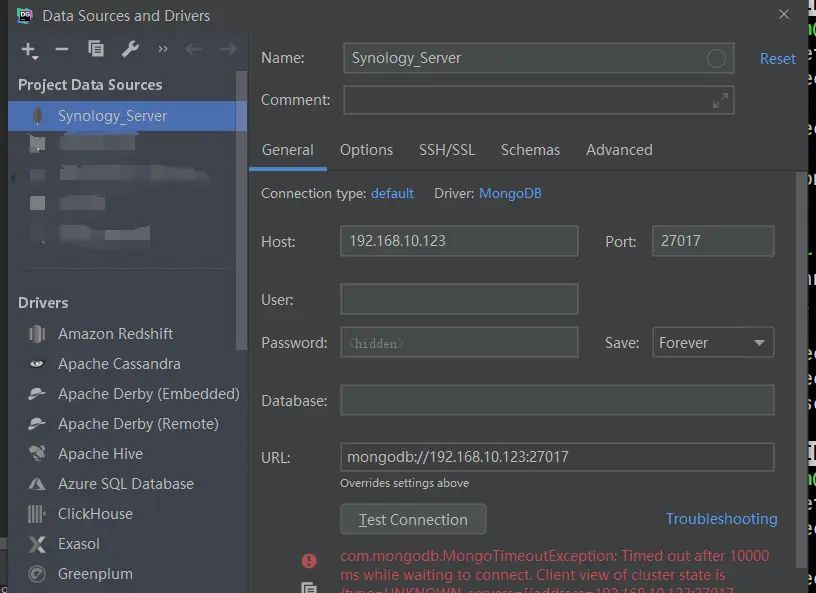Open the Save password dropdown
816x593 pixels.
click(x=712, y=343)
